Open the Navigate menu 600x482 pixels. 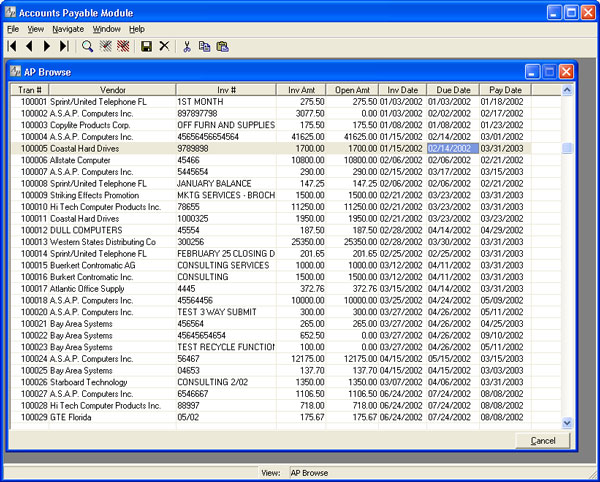coord(68,29)
